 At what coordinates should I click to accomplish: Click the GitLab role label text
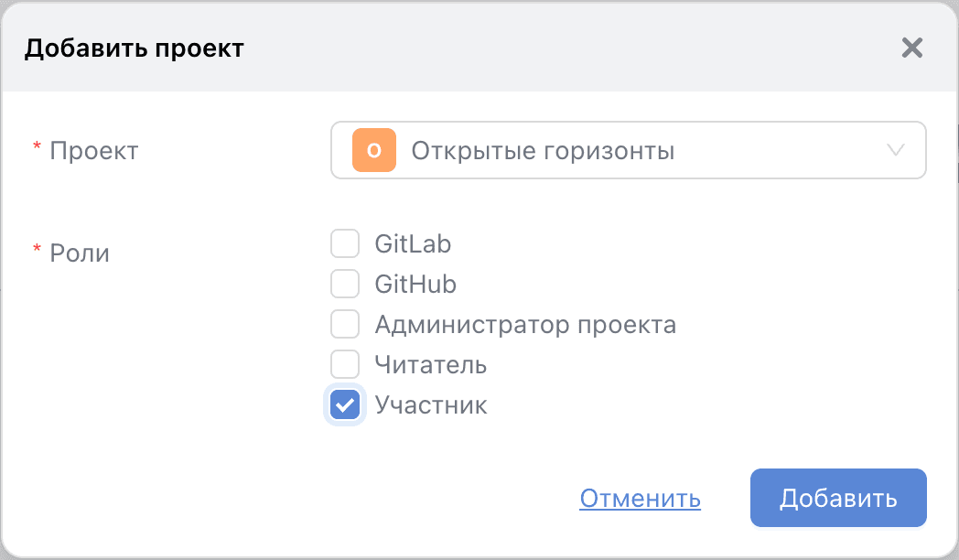(413, 244)
